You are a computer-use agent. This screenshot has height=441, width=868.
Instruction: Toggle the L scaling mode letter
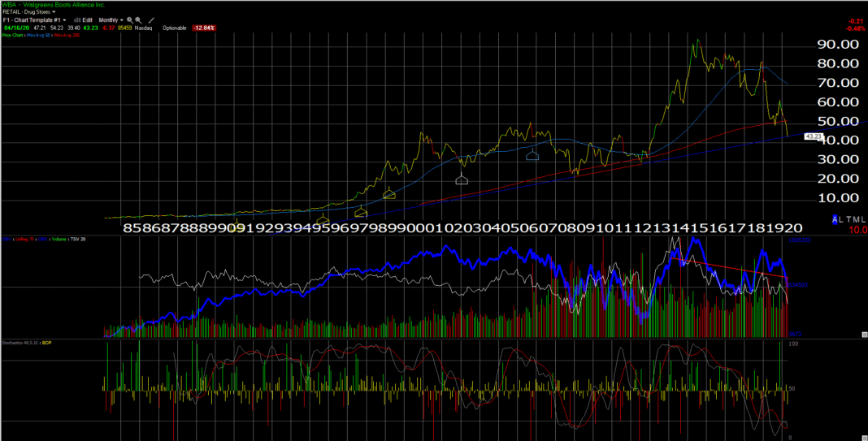tap(841, 220)
